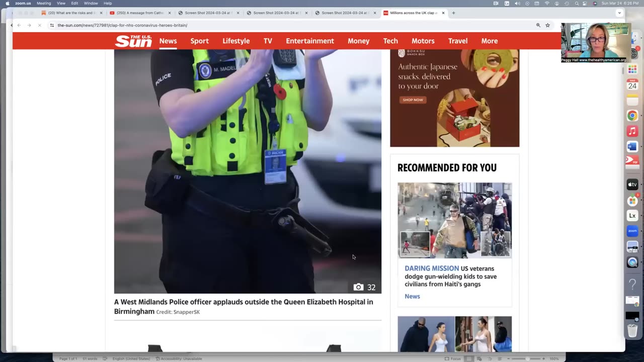Image resolution: width=644 pixels, height=362 pixels.
Task: Close the 'Millions across the UK' tab
Action: click(443, 13)
